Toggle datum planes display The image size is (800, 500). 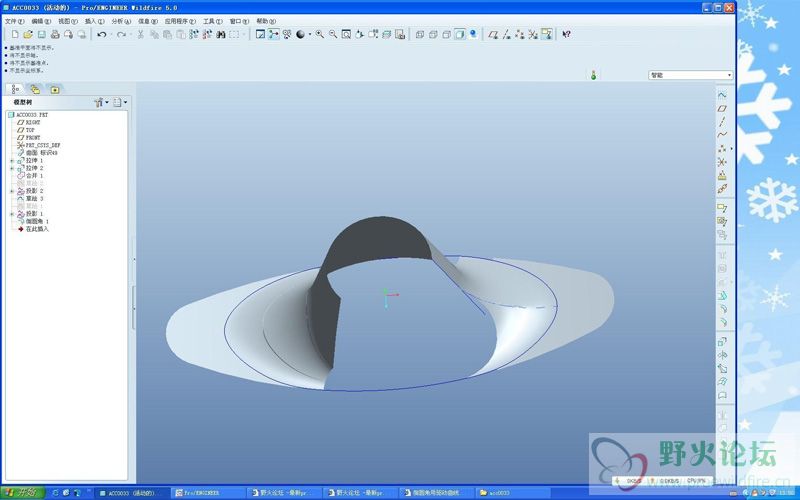(493, 34)
